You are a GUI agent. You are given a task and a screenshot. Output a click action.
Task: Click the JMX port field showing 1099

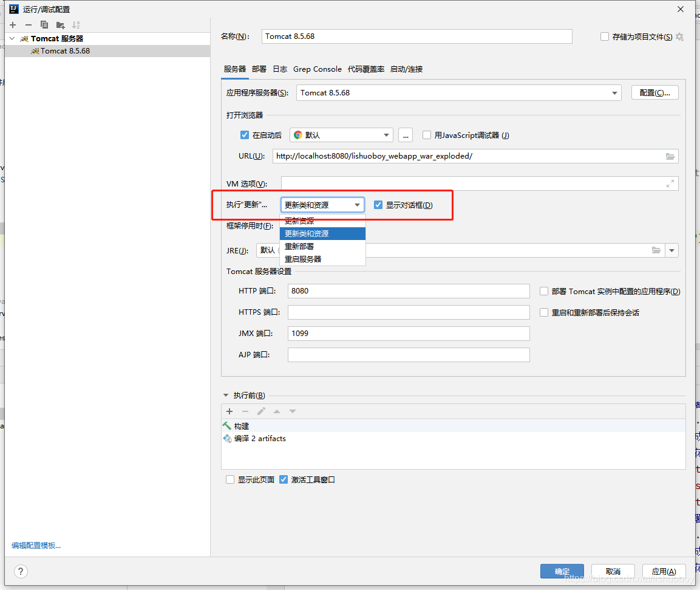pos(409,334)
